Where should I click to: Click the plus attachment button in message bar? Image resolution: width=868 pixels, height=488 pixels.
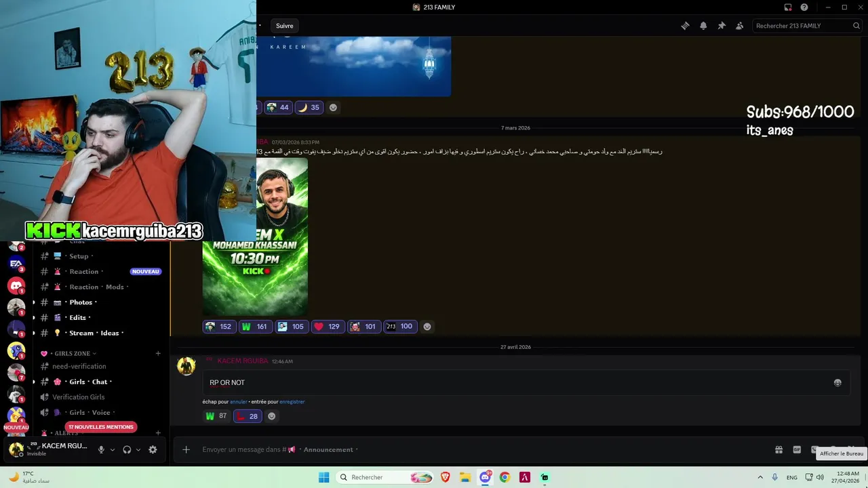click(x=186, y=449)
